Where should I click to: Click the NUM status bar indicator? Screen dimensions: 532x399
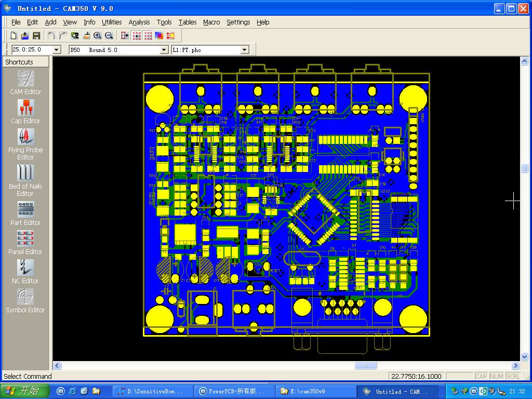496,376
